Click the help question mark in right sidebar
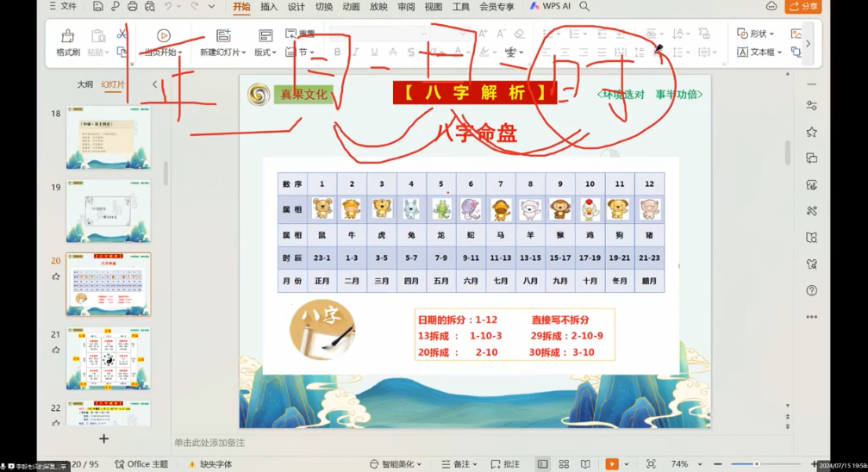This screenshot has height=472, width=868. click(811, 290)
